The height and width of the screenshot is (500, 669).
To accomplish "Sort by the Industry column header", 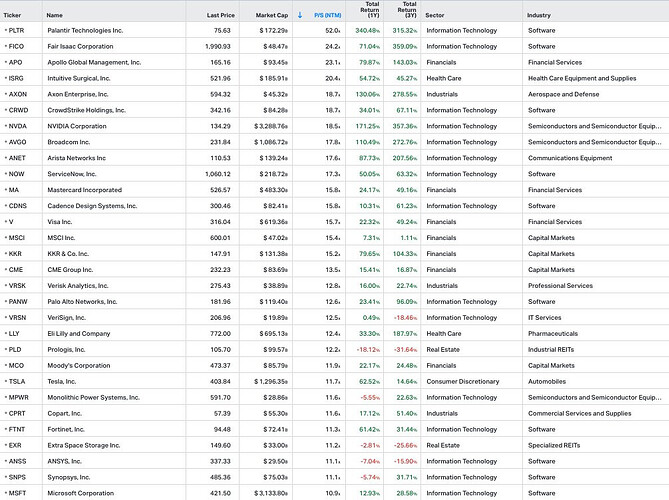I will pyautogui.click(x=539, y=15).
